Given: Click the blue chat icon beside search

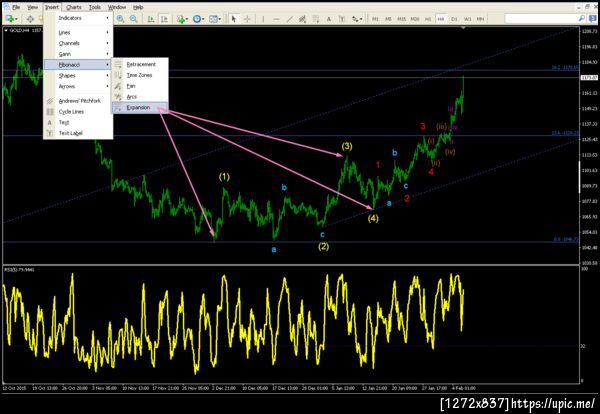Looking at the screenshot, I should tap(592, 18).
